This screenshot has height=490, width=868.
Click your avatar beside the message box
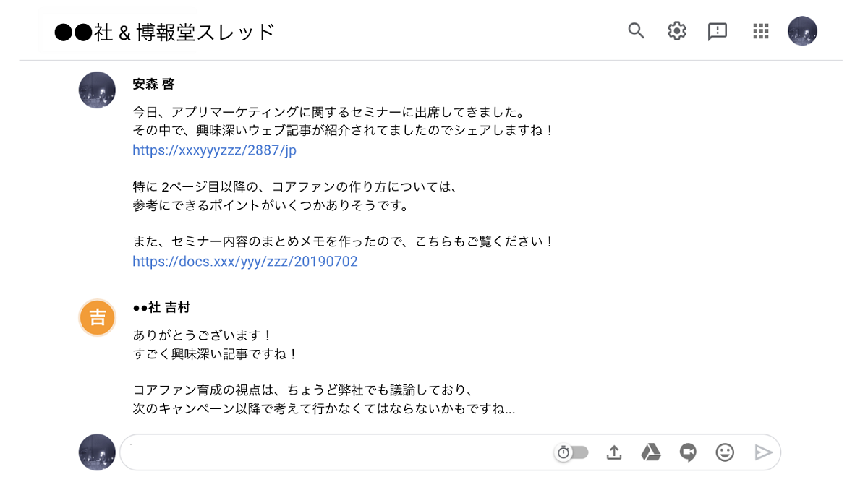[97, 452]
